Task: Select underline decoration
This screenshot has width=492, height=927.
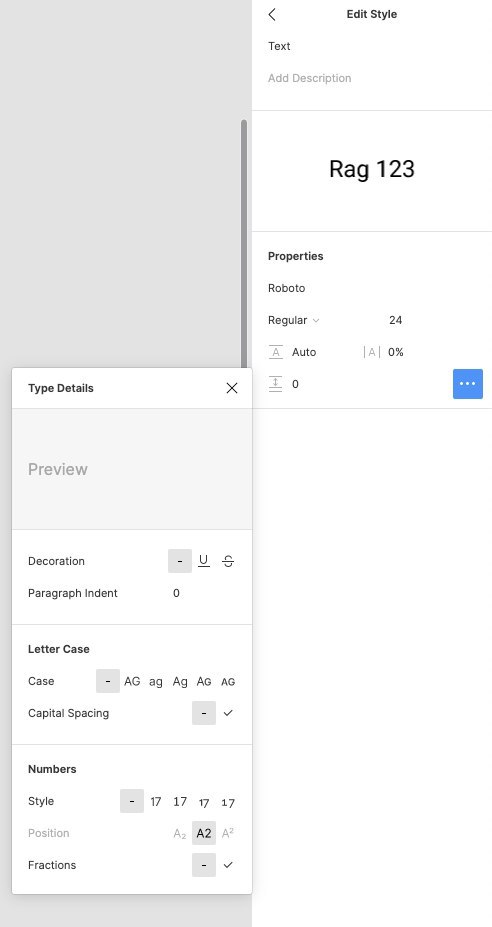Action: 204,561
